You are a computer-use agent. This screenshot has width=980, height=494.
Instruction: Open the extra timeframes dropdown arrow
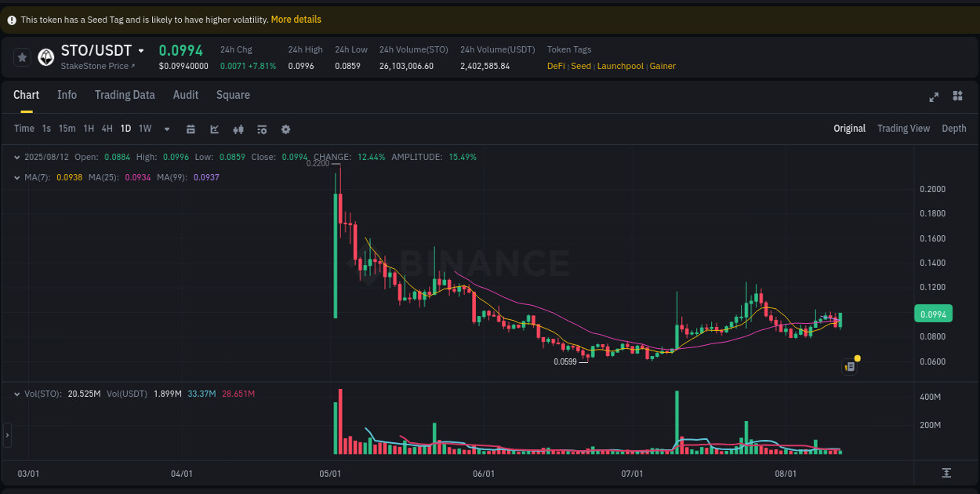(166, 129)
